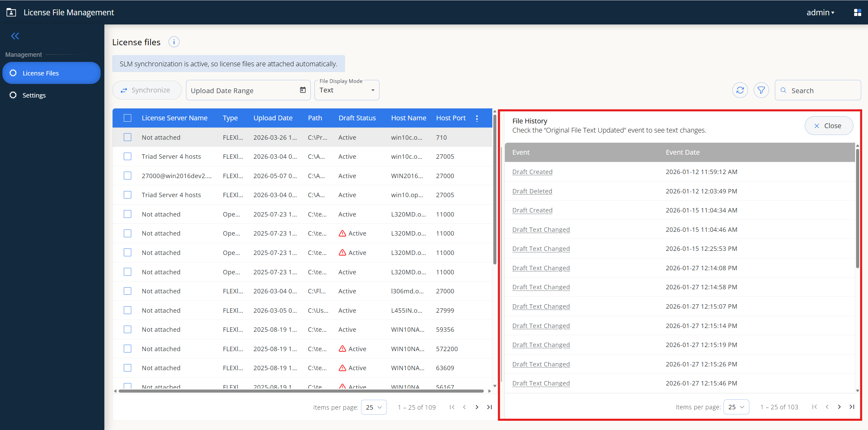Open the apps grid icon

coord(857,13)
